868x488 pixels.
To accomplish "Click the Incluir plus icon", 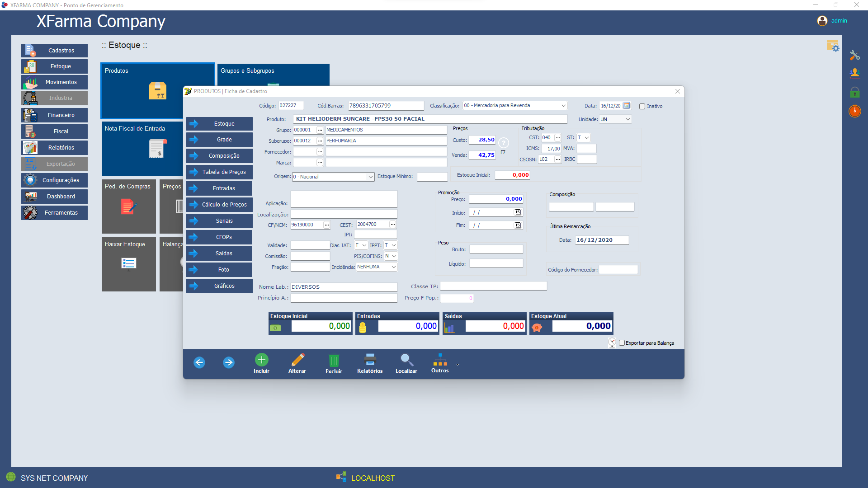I will pos(261,360).
